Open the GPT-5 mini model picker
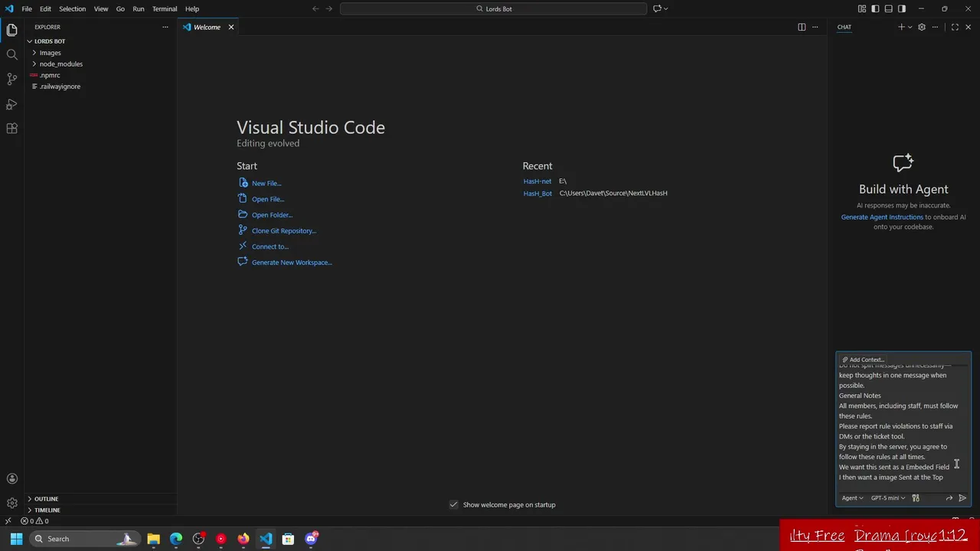Viewport: 980px width, 551px height. [x=887, y=498]
